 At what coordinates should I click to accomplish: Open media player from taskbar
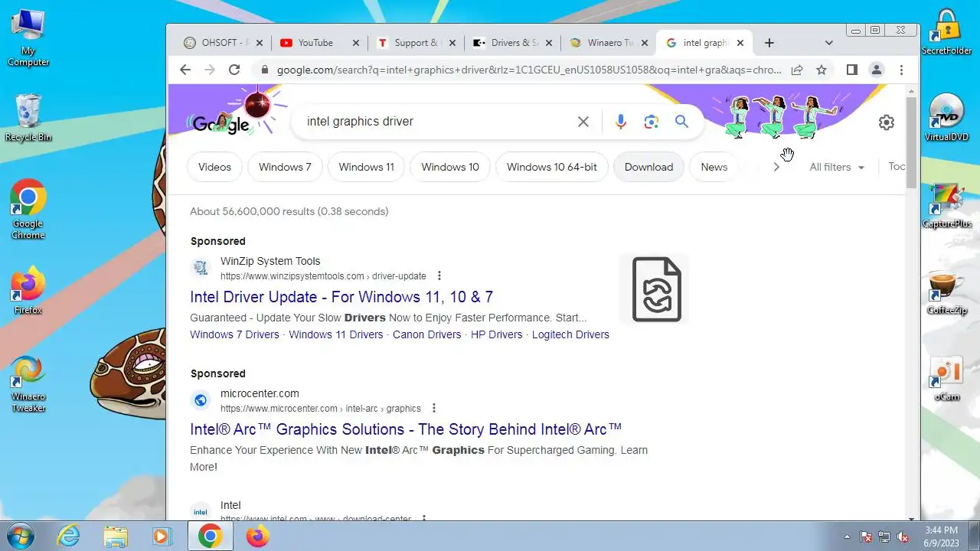coord(162,536)
